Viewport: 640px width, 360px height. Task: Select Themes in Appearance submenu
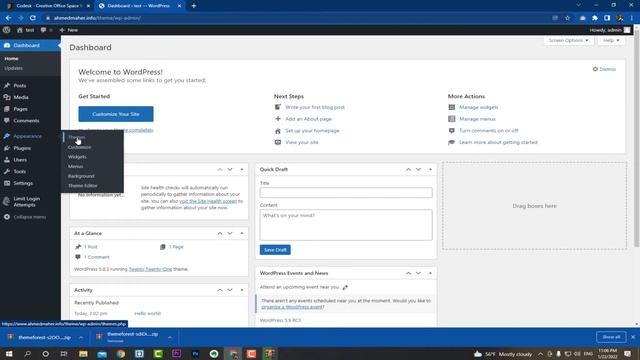(x=76, y=137)
